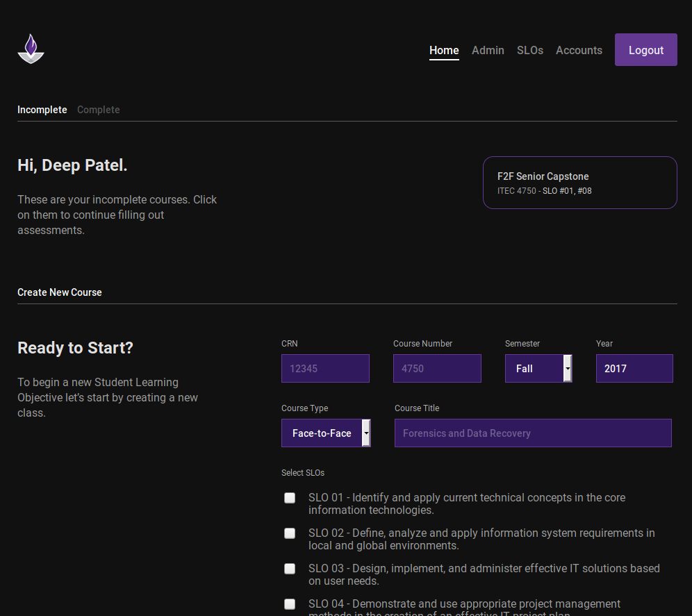The image size is (692, 616).
Task: Select Home in the navigation bar
Action: pos(444,50)
